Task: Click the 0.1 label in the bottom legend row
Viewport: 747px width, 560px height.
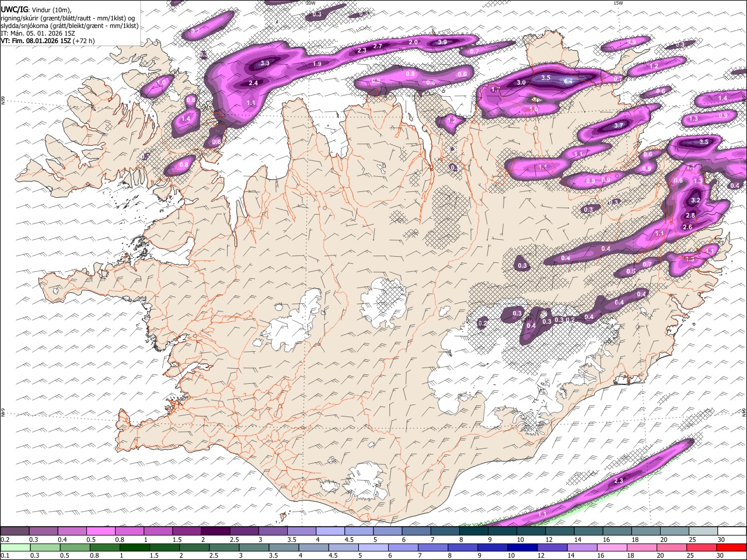Action: [x=5, y=555]
